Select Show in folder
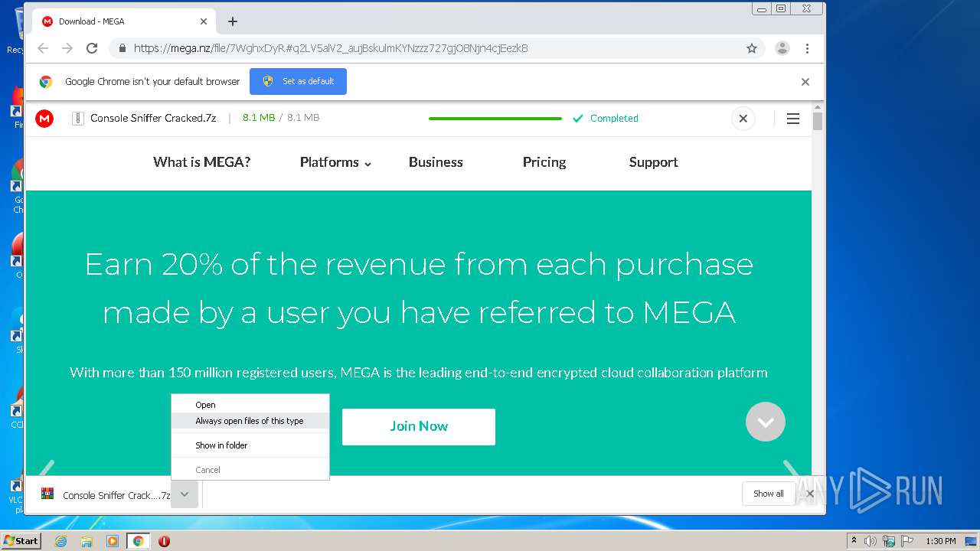The width and height of the screenshot is (980, 551). click(x=250, y=445)
